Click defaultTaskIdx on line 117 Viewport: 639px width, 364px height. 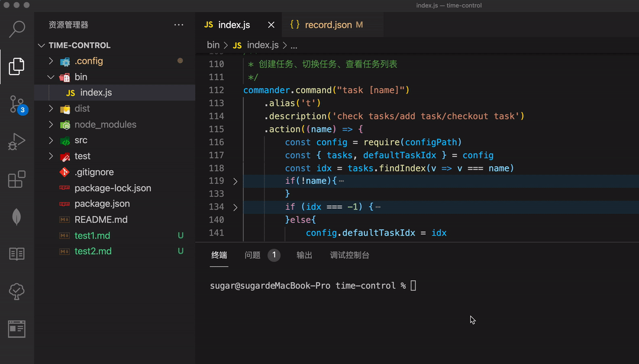(399, 155)
